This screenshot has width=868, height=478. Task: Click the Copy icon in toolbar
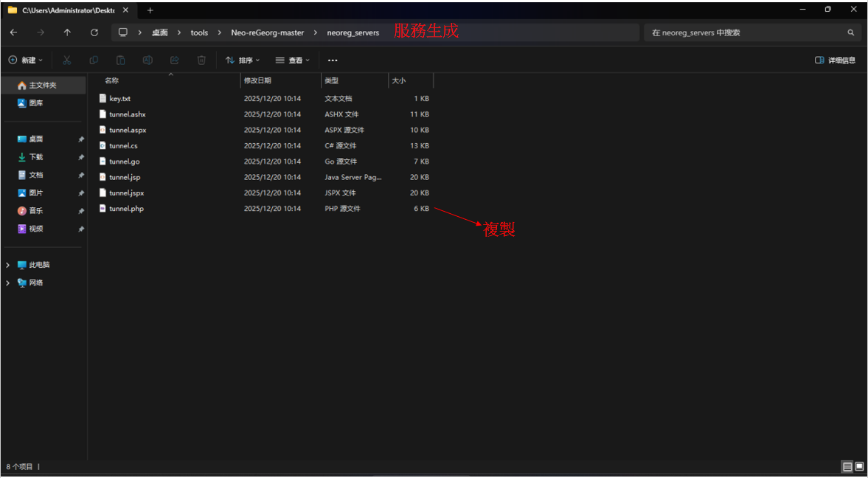pos(94,60)
